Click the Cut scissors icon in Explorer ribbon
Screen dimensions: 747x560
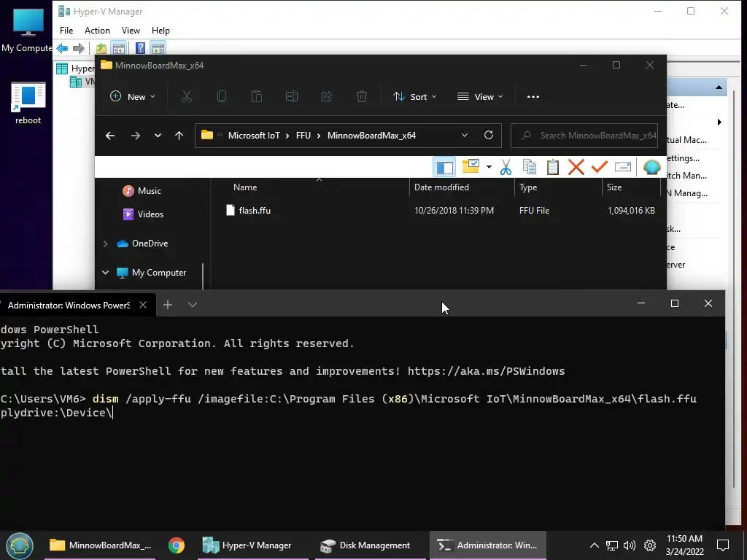coord(186,97)
